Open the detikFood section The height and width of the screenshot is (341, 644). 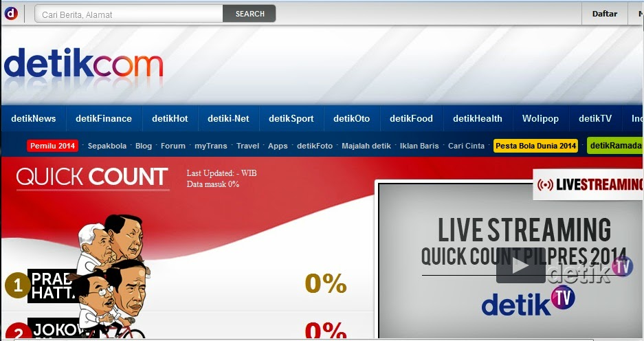point(411,118)
